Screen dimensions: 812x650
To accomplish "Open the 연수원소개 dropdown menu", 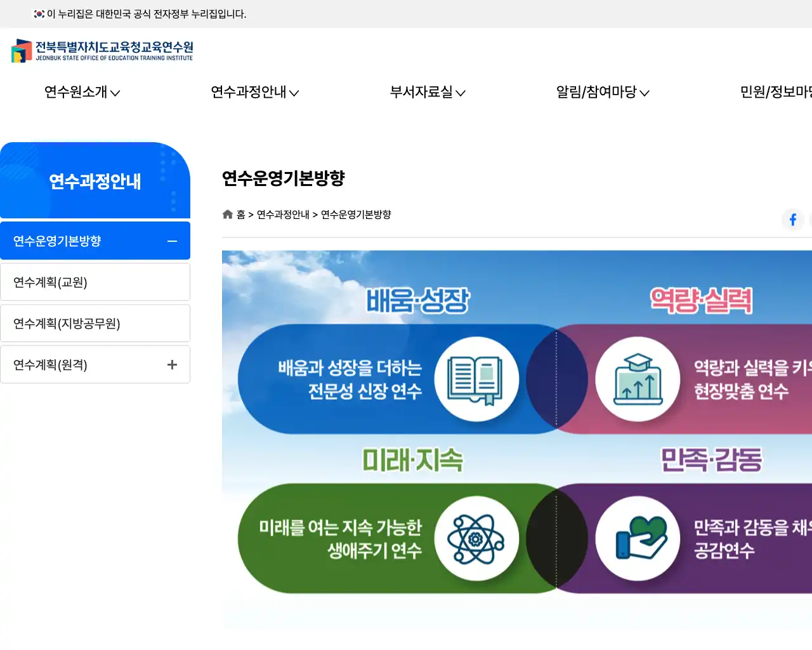I will (x=82, y=92).
